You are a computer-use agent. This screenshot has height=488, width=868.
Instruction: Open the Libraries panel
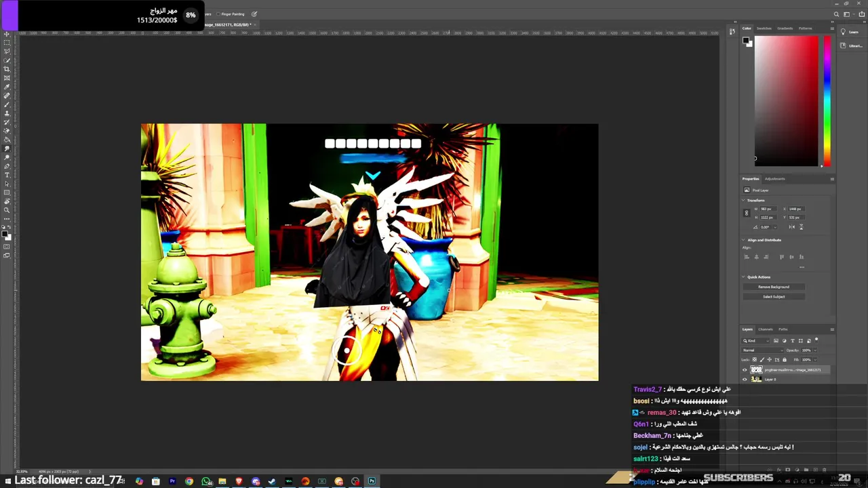pyautogui.click(x=851, y=45)
